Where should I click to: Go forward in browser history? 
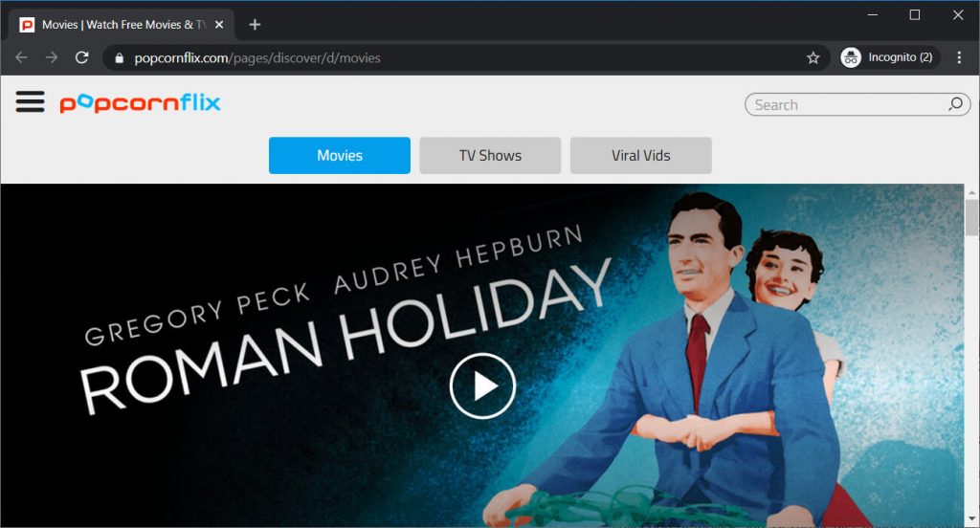click(x=52, y=57)
